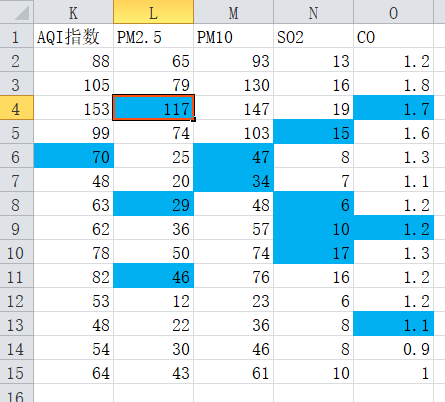Select row 8 header
The width and height of the screenshot is (445, 402).
[17, 204]
